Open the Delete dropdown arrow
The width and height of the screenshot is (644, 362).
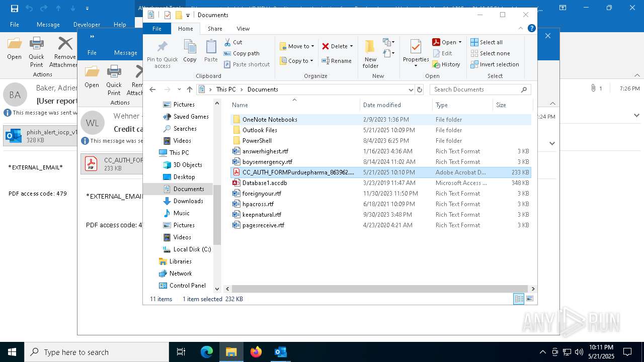click(351, 46)
